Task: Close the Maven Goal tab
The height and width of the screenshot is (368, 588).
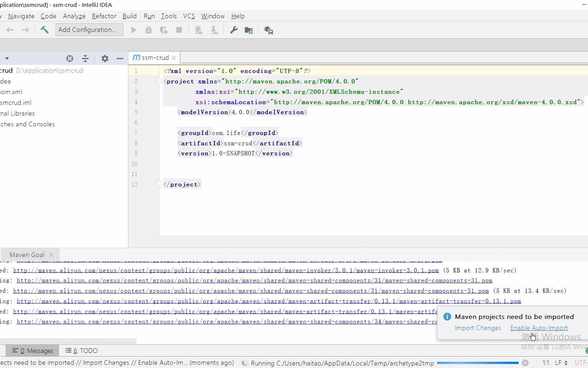Action: click(x=52, y=255)
